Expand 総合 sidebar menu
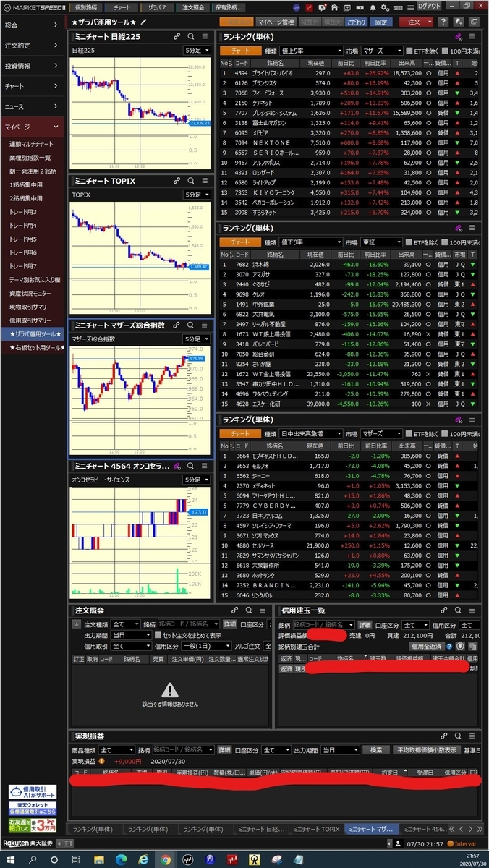Viewport: 489px width, 868px height. (x=32, y=25)
